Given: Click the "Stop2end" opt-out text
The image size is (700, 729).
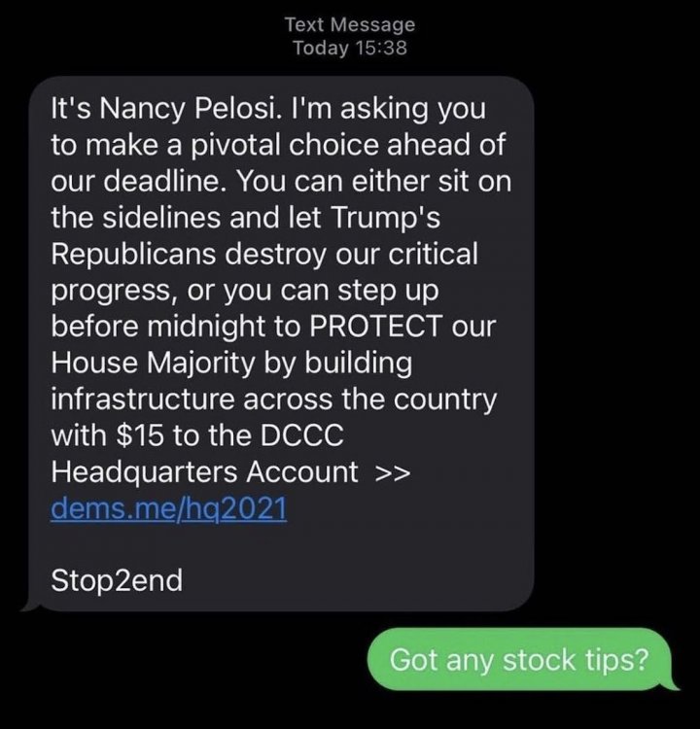Looking at the screenshot, I should click(x=116, y=580).
